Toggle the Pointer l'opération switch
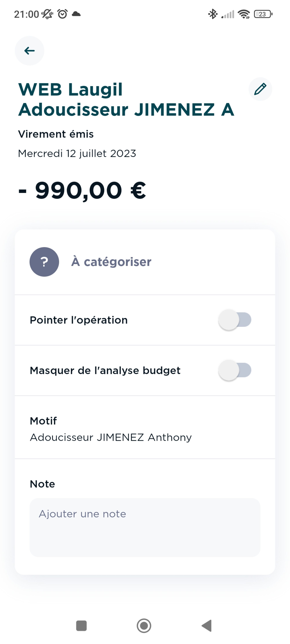This screenshot has height=644, width=290. [x=235, y=320]
